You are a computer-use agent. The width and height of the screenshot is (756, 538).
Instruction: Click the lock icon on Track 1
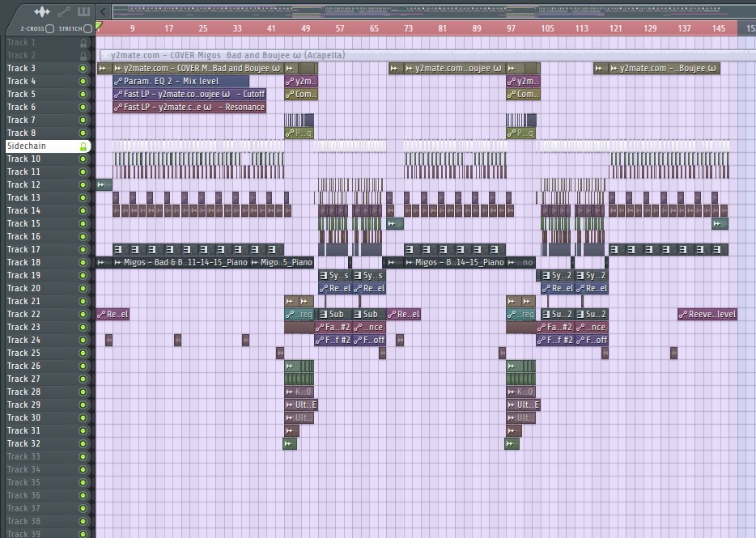click(83, 42)
